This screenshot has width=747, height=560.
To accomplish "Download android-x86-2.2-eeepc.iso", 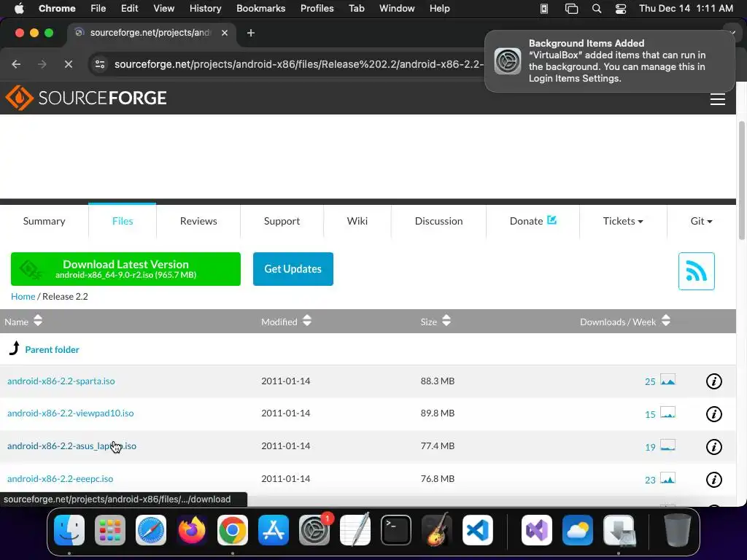I will click(x=60, y=478).
